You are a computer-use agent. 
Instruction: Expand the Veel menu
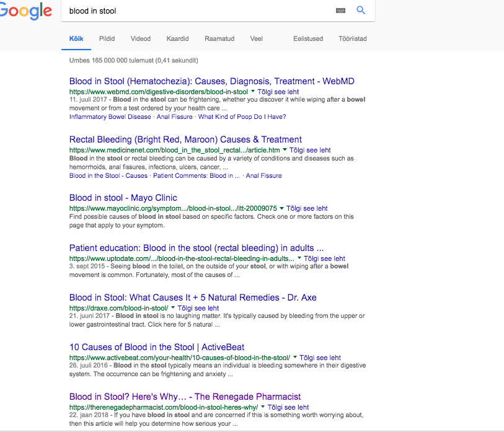point(256,38)
